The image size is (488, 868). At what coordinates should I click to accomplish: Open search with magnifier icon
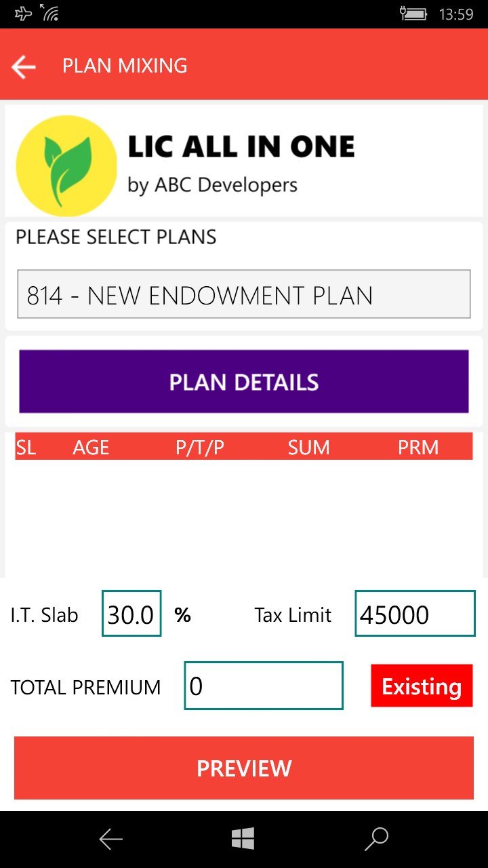376,840
